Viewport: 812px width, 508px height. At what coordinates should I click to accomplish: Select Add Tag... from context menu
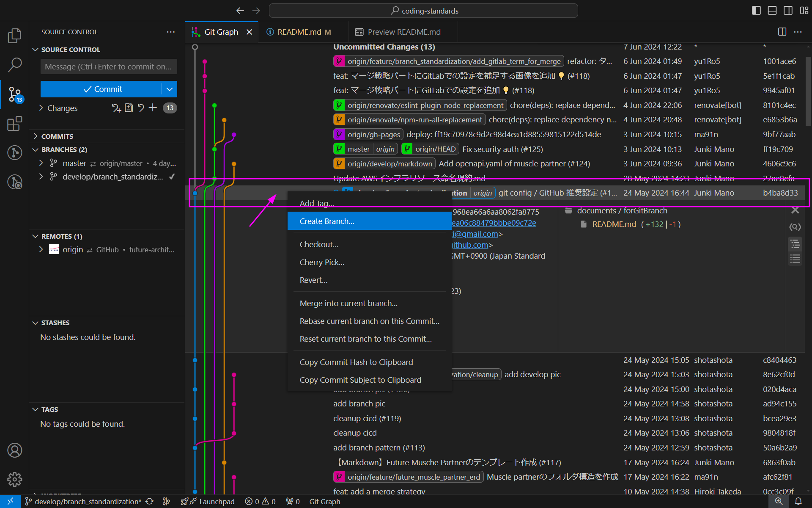[369, 204]
